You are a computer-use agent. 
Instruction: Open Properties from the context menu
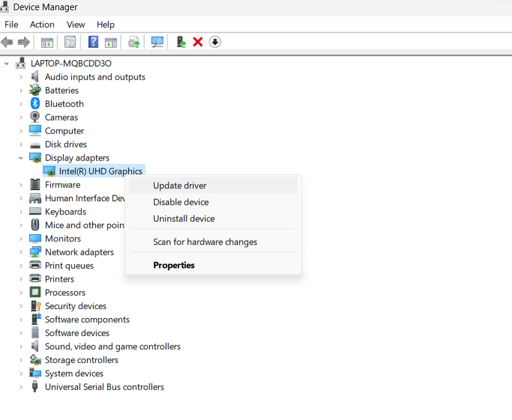(x=213, y=265)
